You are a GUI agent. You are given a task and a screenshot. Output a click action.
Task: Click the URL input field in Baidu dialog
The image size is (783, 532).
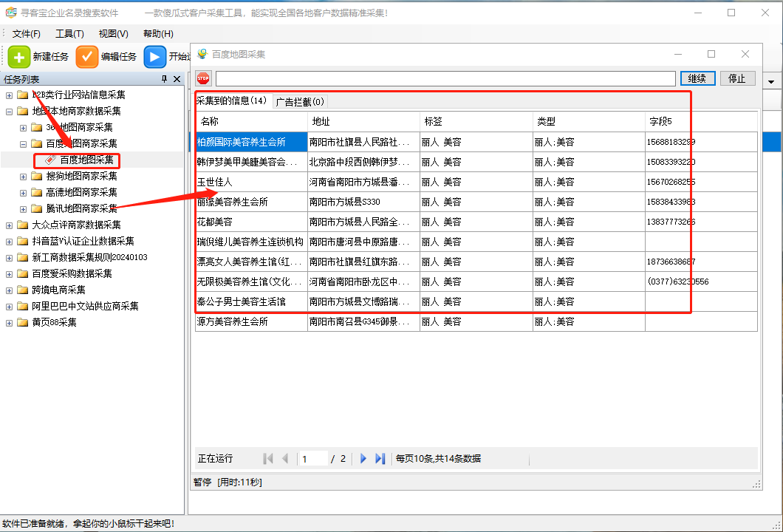[445, 78]
